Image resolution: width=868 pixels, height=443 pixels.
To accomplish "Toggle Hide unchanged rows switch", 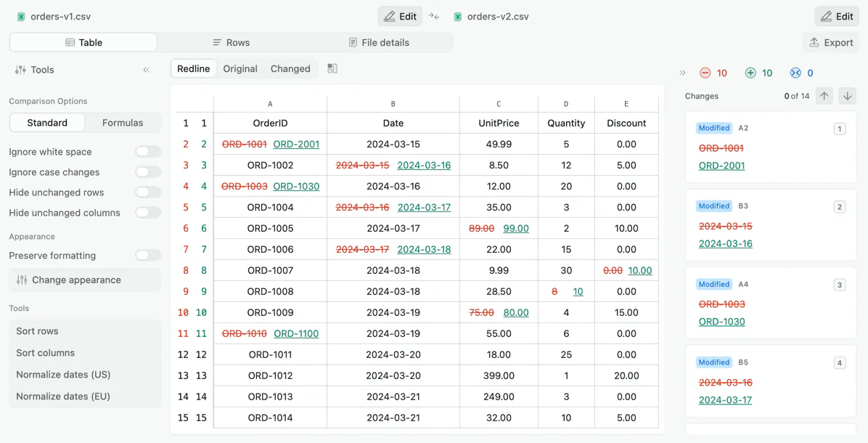I will [x=148, y=192].
